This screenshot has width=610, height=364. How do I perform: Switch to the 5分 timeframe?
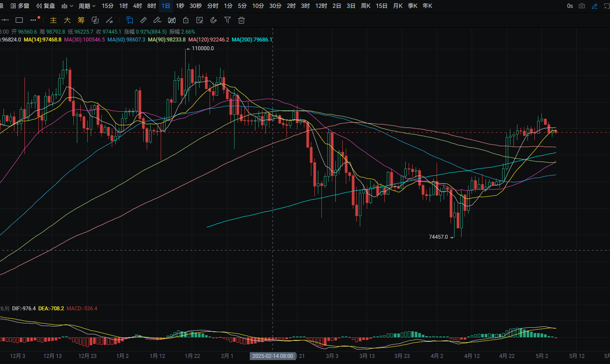point(242,6)
